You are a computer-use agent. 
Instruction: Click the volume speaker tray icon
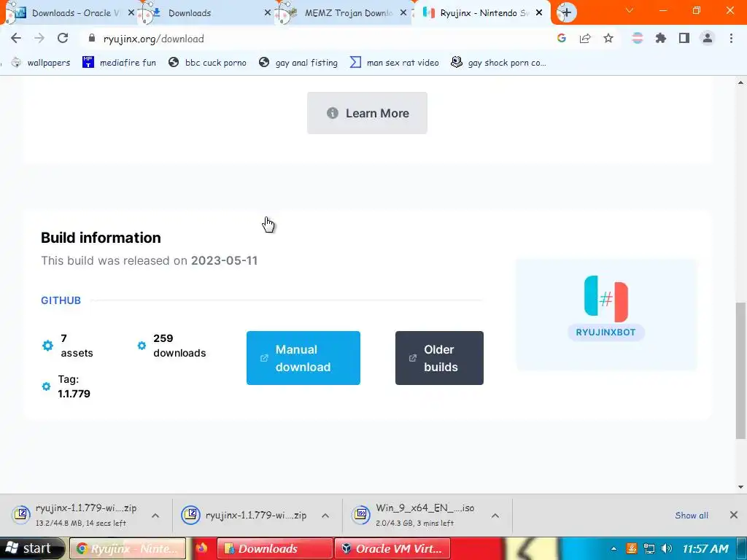point(666,548)
